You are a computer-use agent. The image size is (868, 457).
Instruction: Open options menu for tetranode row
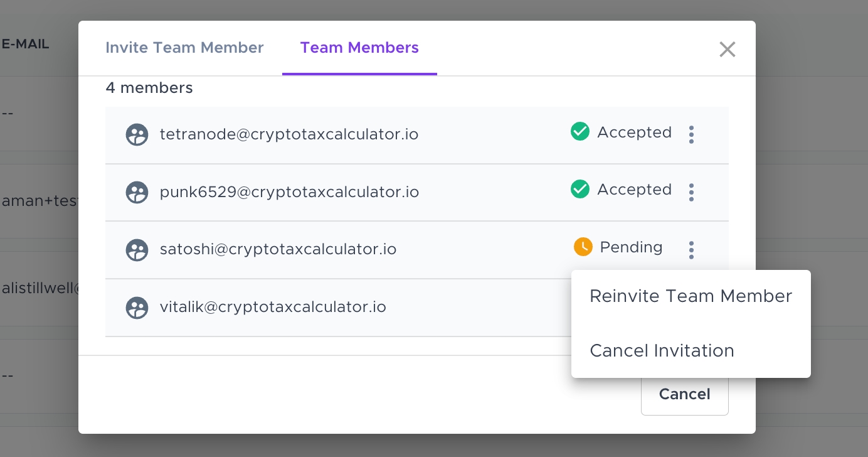point(691,134)
